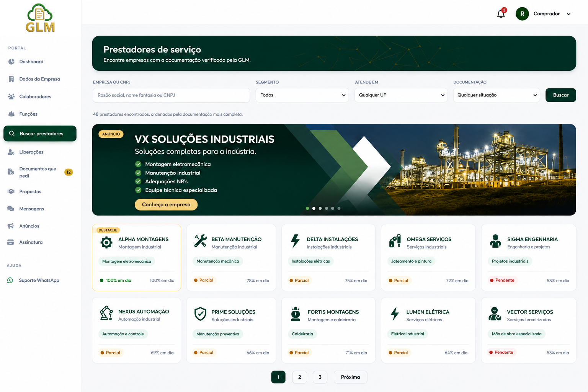Expand the Comprador account menu chevron

click(x=568, y=14)
